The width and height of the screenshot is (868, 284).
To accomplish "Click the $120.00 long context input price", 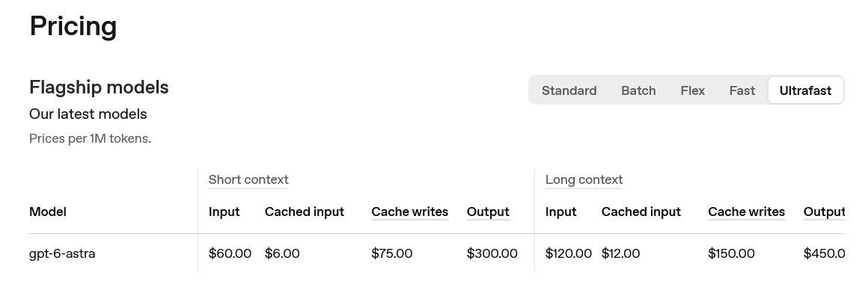I will 569,253.
